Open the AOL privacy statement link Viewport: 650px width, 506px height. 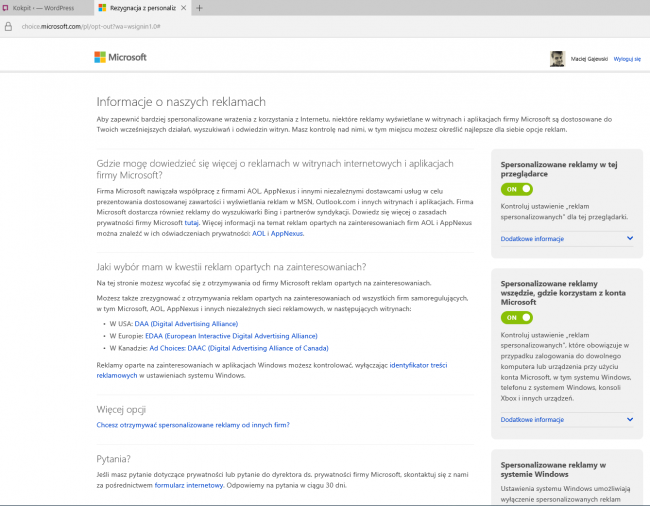click(258, 233)
